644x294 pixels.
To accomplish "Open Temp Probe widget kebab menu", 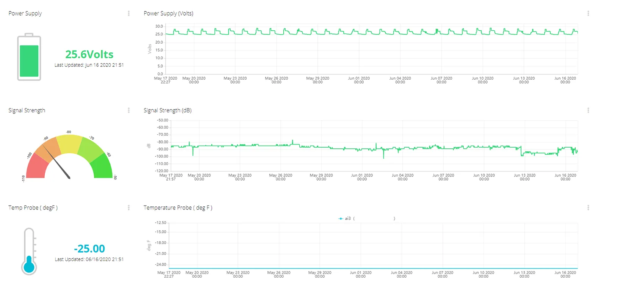I will tap(129, 208).
